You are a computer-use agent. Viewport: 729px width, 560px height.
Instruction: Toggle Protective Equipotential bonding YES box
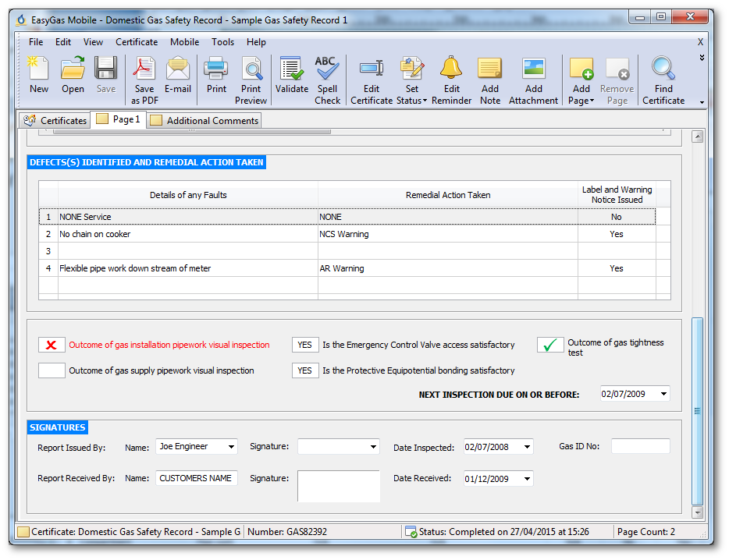coord(305,370)
